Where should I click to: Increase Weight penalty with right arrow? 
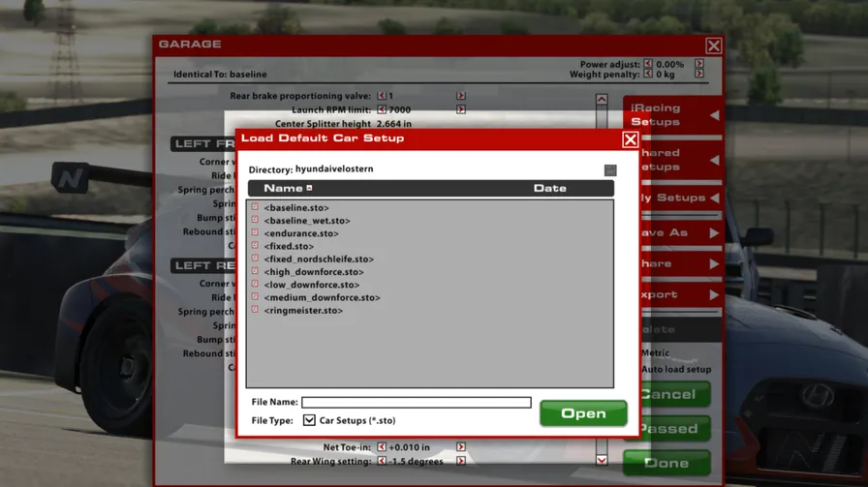pyautogui.click(x=699, y=74)
